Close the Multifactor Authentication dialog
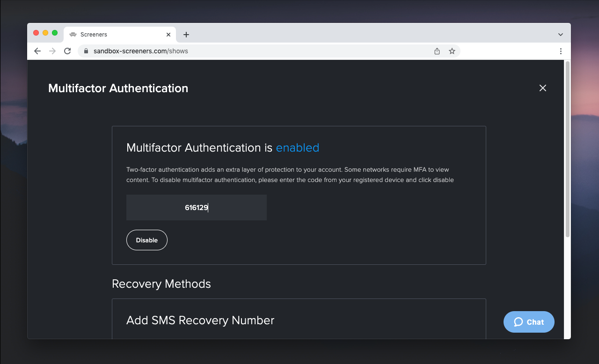 point(542,88)
